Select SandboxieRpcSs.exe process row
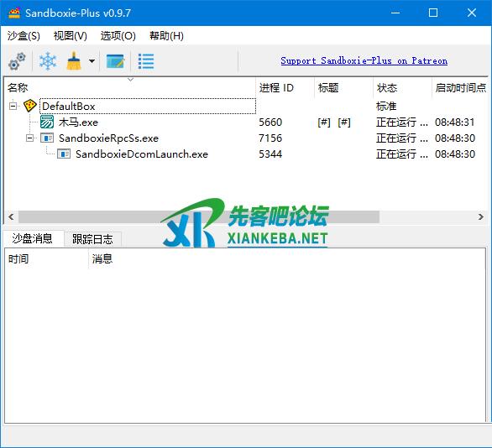This screenshot has width=492, height=448. [108, 138]
